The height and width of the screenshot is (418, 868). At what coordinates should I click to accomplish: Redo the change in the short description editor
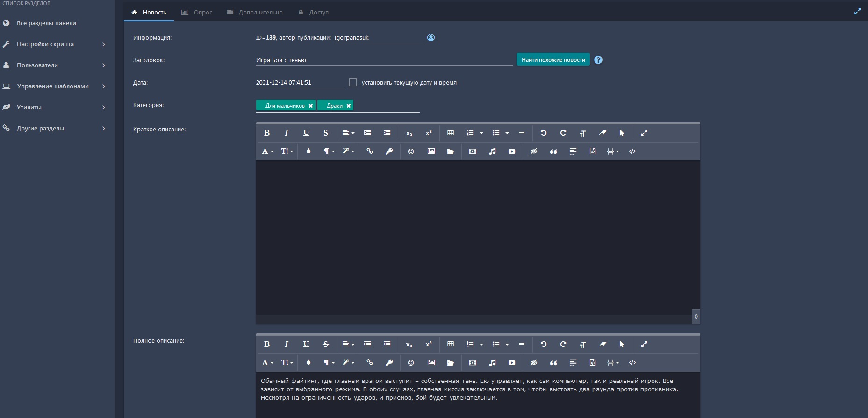[563, 133]
